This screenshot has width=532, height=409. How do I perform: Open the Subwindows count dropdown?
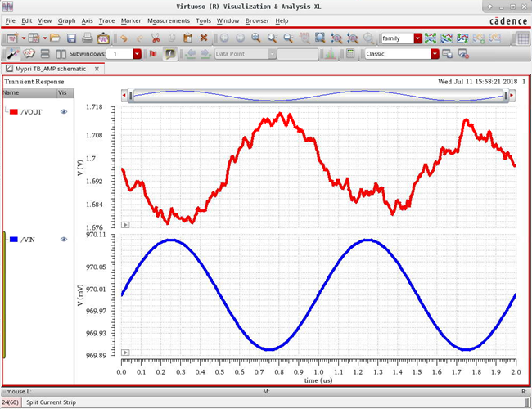(x=137, y=54)
